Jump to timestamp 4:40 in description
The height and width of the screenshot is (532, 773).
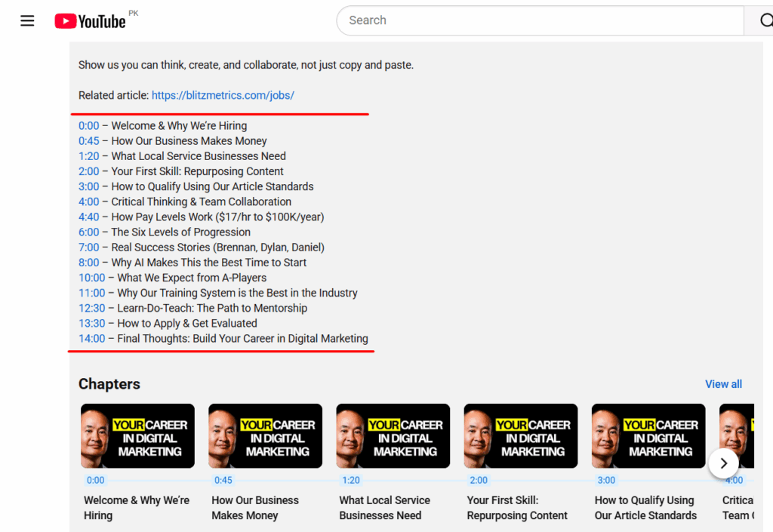click(x=89, y=217)
